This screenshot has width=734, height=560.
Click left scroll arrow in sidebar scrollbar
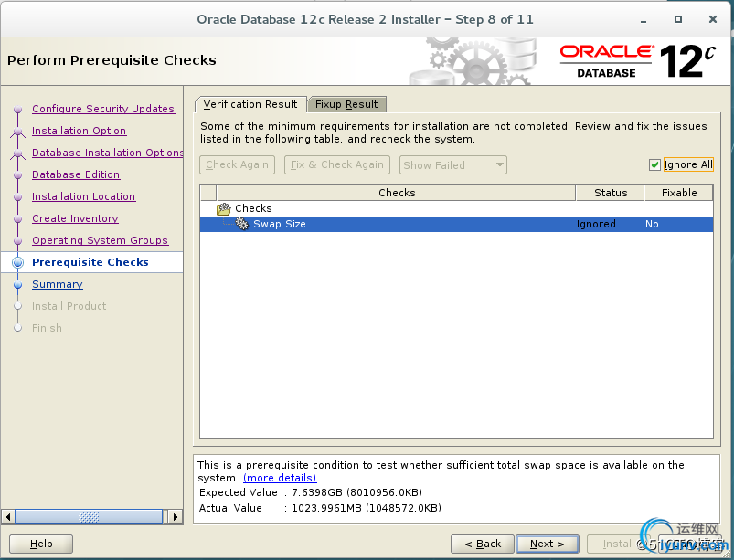(x=7, y=517)
